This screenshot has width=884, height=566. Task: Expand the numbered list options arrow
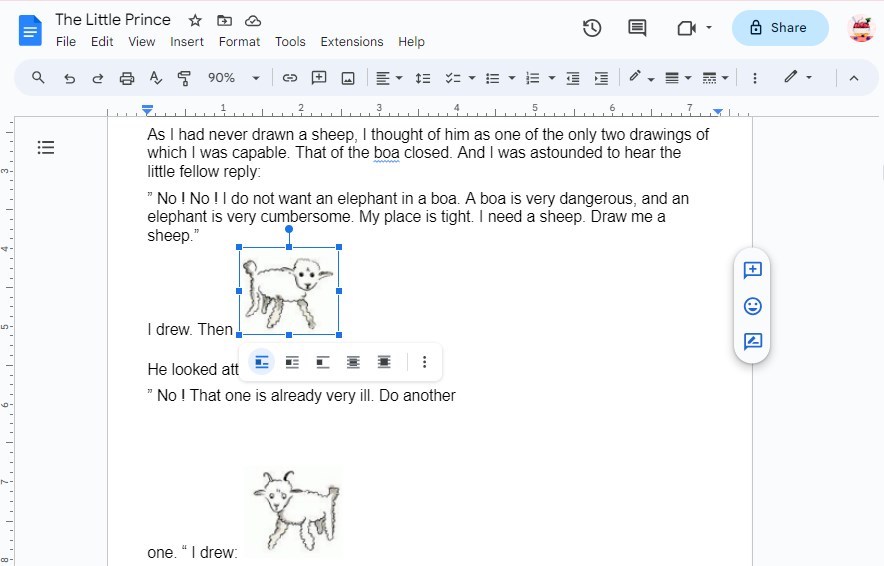tap(552, 78)
